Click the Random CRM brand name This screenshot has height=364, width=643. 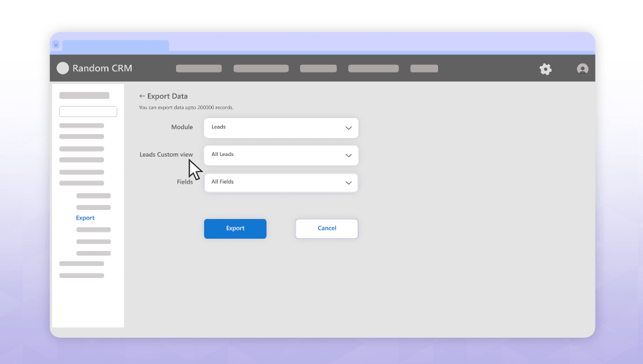point(102,69)
